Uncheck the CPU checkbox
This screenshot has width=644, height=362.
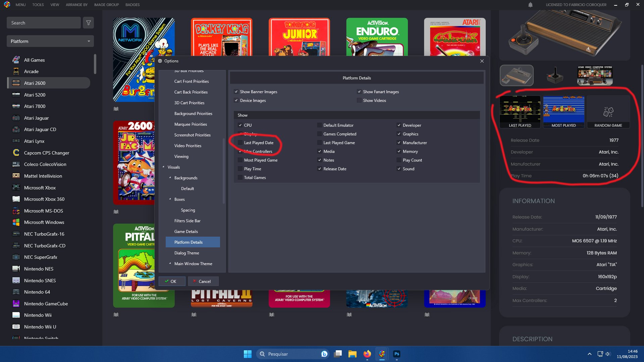[x=240, y=125]
